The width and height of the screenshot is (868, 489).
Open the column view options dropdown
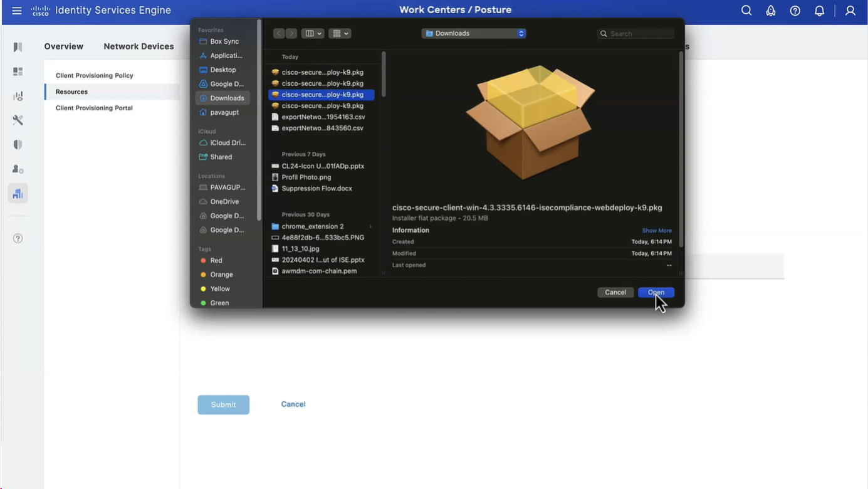(312, 33)
